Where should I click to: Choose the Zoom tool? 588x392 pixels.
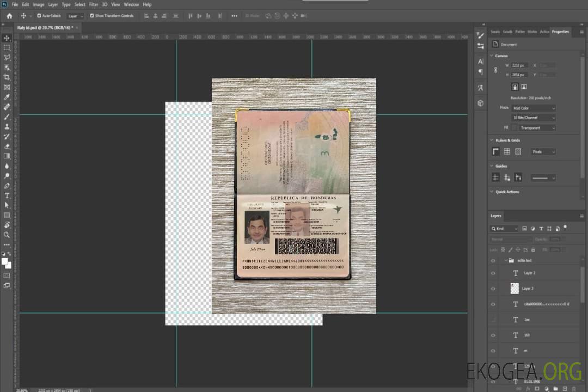(7, 235)
